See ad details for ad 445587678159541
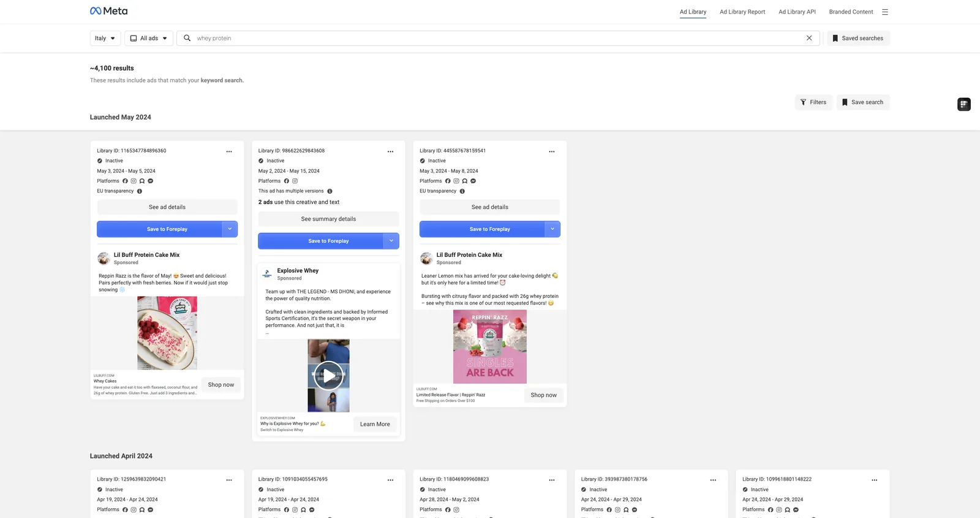The height and width of the screenshot is (518, 980). [490, 207]
